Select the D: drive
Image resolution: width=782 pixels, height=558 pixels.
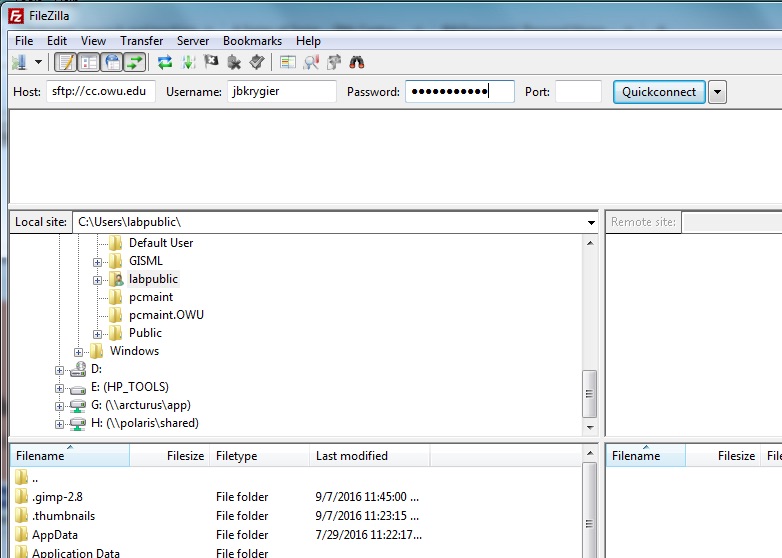click(x=96, y=369)
